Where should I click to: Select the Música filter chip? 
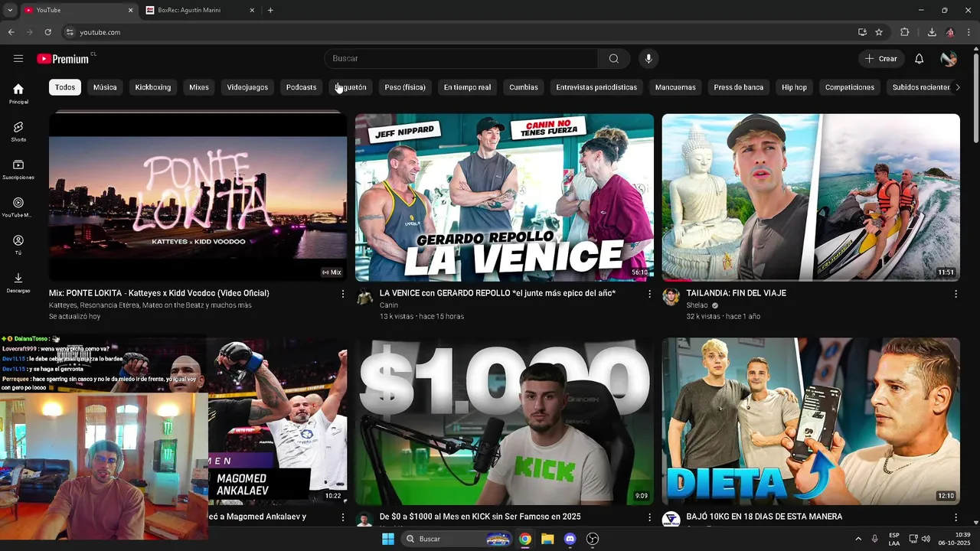105,87
